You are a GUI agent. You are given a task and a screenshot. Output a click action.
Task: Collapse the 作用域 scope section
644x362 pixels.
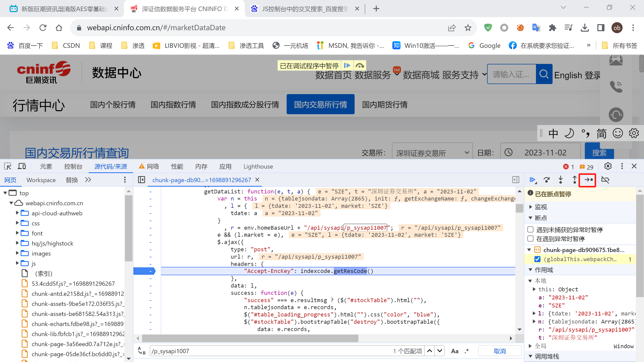(531, 270)
